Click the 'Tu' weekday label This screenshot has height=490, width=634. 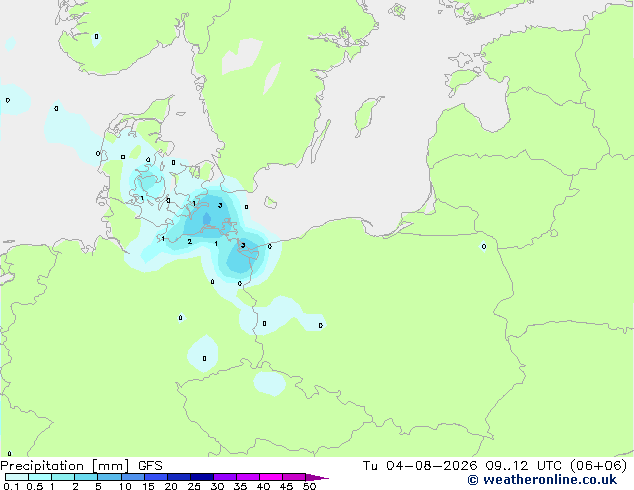[x=370, y=466]
